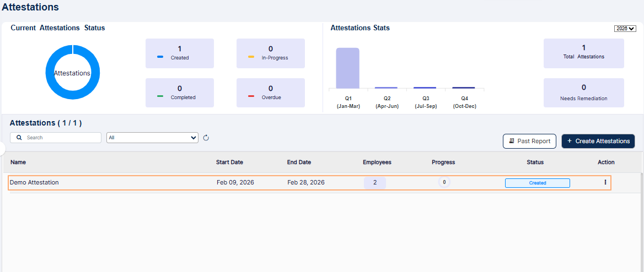Click the Past Report button
This screenshot has height=272, width=644.
point(529,142)
